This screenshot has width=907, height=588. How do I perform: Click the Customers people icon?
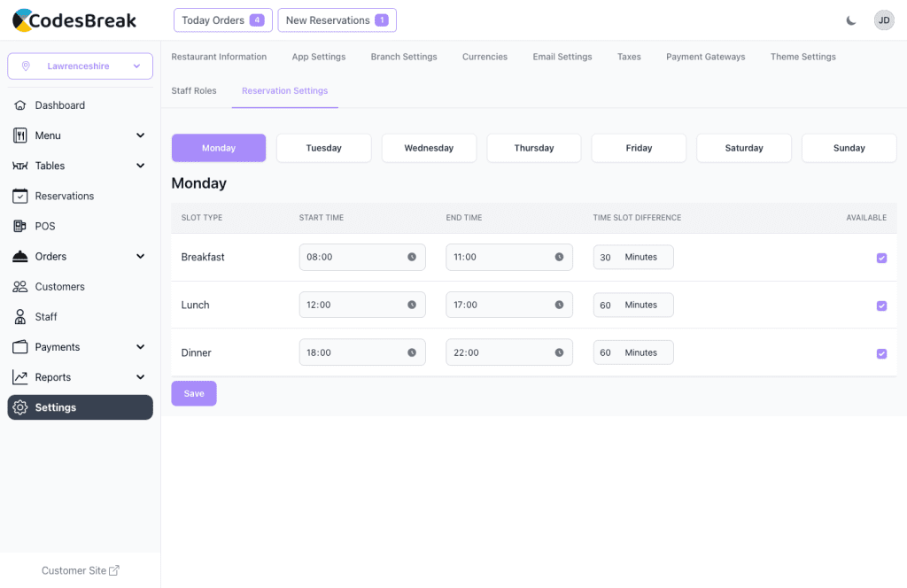20,287
